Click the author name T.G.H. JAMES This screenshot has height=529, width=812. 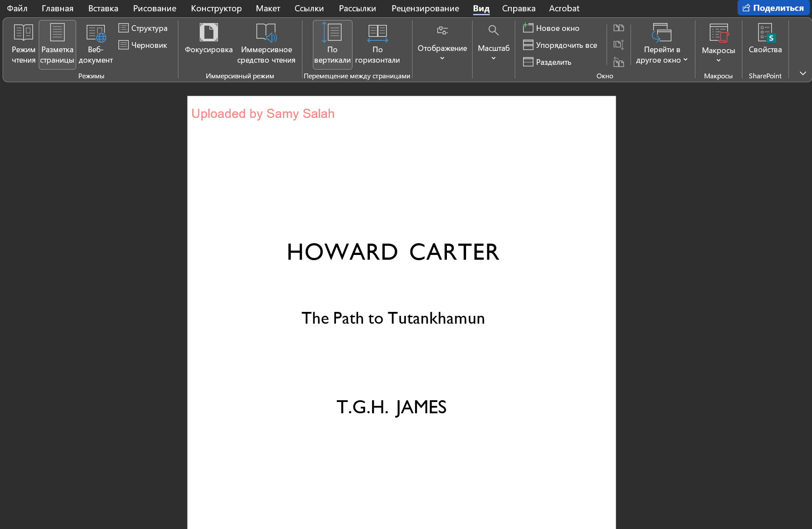coord(391,407)
